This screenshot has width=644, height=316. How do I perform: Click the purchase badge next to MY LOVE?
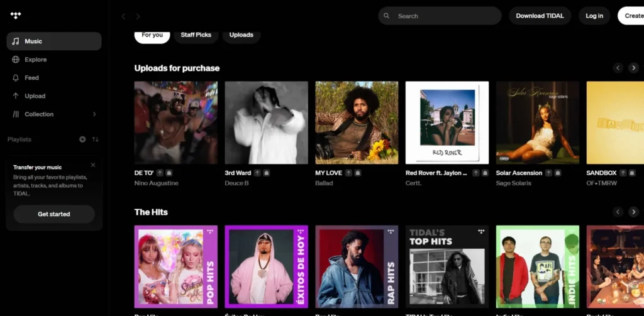[x=357, y=173]
